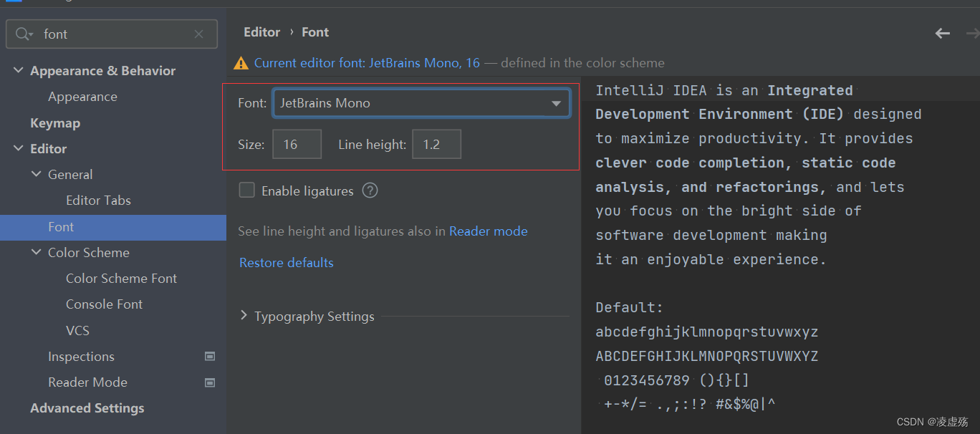Click Font in the breadcrumb
This screenshot has width=980, height=434.
pyautogui.click(x=315, y=32)
